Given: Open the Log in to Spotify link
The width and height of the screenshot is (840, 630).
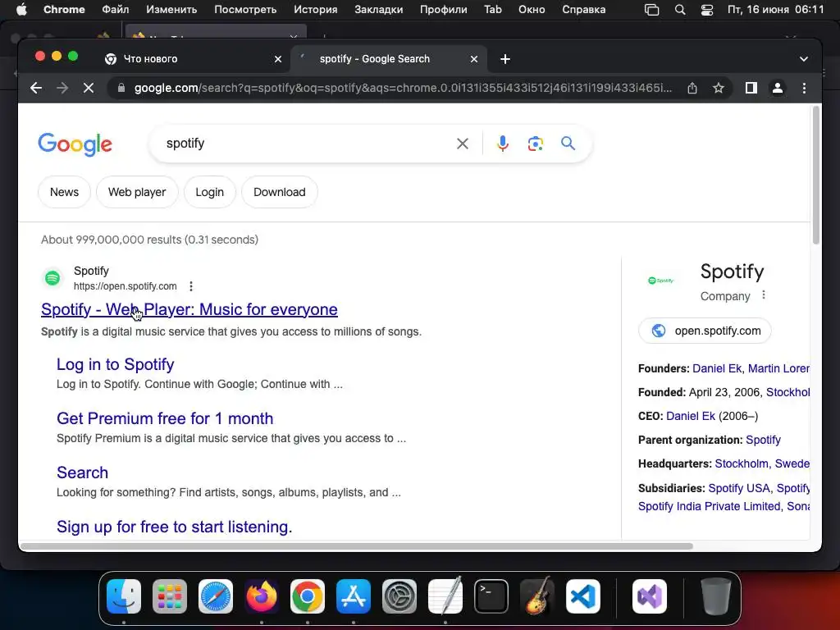Looking at the screenshot, I should coord(115,364).
